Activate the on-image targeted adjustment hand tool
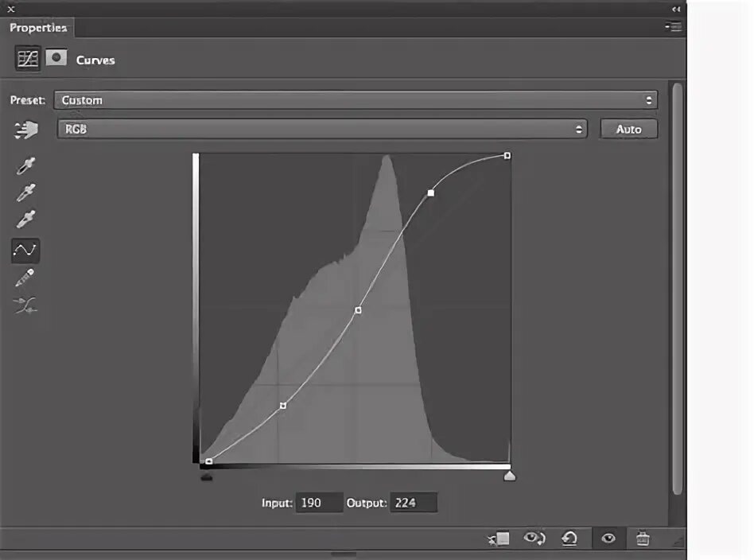 (x=26, y=130)
